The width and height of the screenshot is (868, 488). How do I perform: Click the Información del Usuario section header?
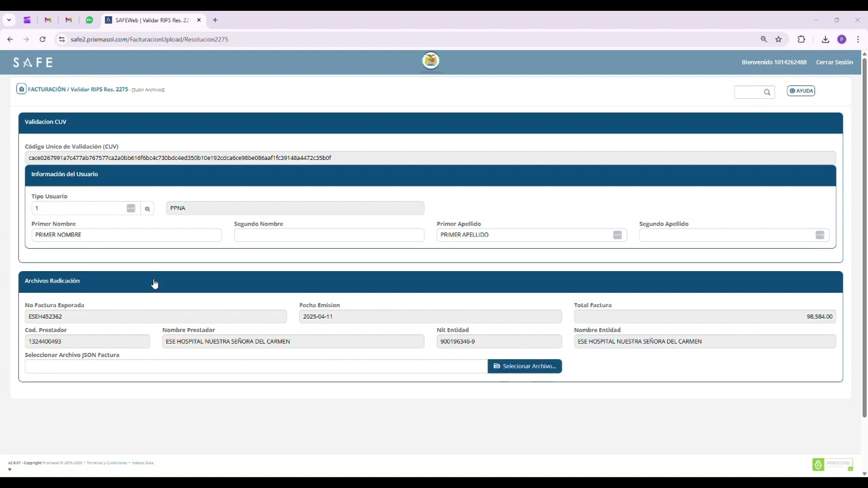click(x=431, y=175)
